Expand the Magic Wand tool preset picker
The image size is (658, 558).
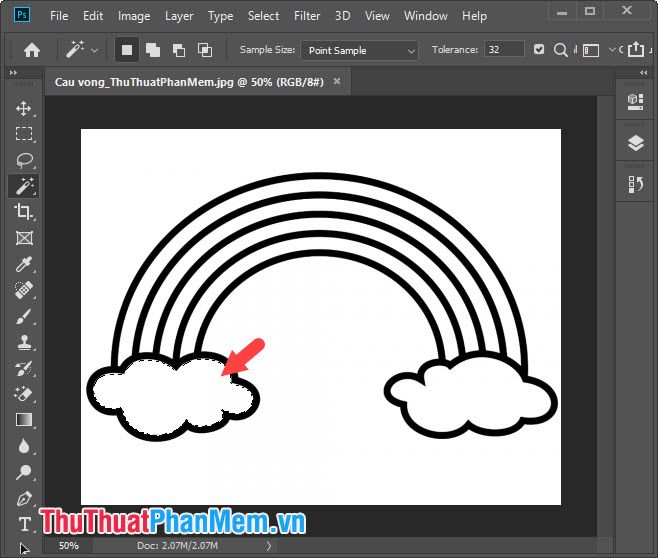95,50
